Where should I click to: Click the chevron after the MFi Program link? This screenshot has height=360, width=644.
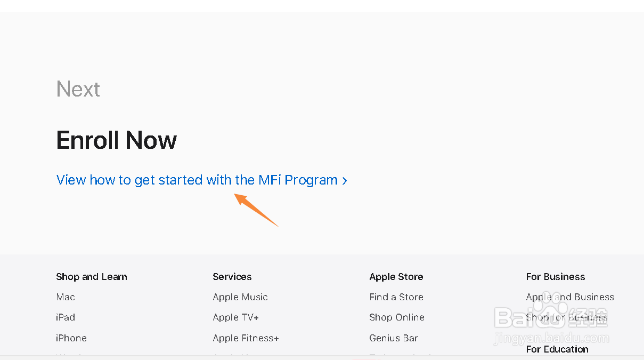(344, 180)
